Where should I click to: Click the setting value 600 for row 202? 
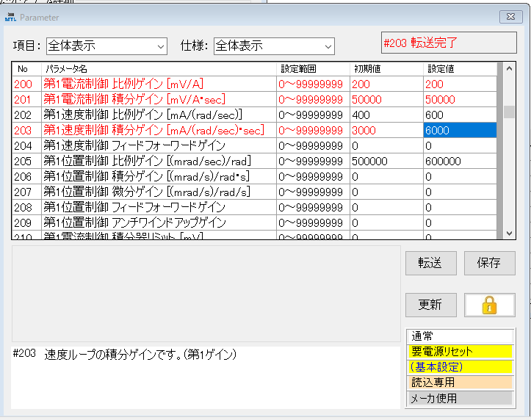[x=459, y=115]
